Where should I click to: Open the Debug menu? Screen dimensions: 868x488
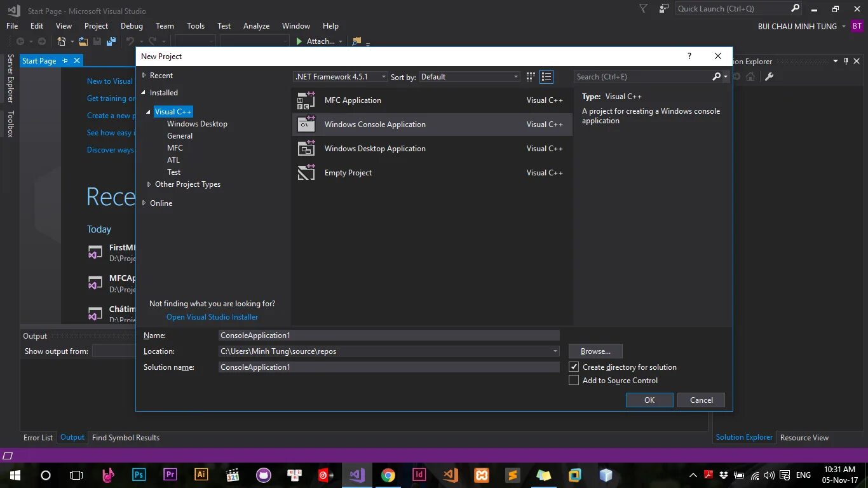point(132,26)
